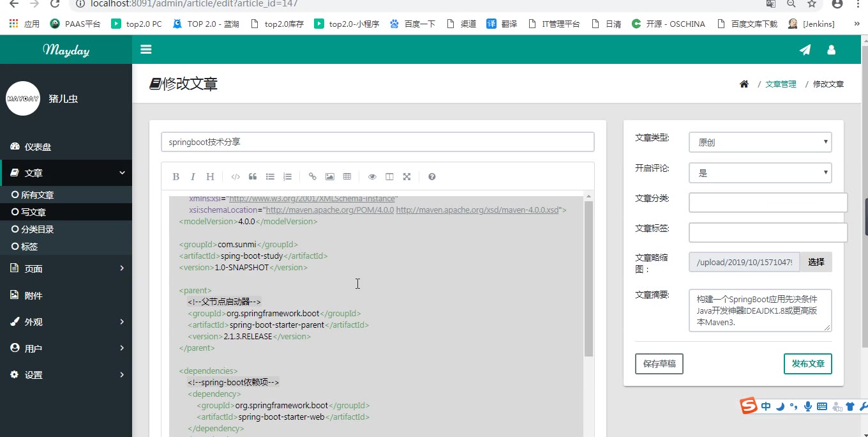This screenshot has width=868, height=437.
Task: Open the 附件 attachments menu
Action: tap(66, 295)
